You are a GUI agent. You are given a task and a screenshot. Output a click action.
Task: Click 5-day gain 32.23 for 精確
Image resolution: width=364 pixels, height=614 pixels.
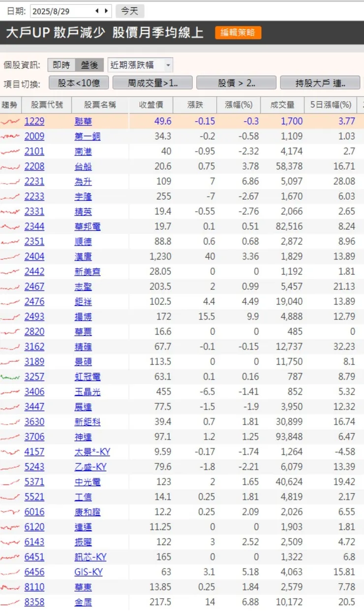point(344,347)
